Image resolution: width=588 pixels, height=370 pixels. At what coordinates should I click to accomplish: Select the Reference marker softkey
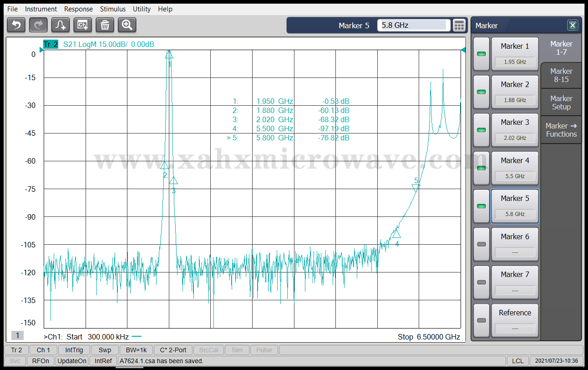[515, 320]
